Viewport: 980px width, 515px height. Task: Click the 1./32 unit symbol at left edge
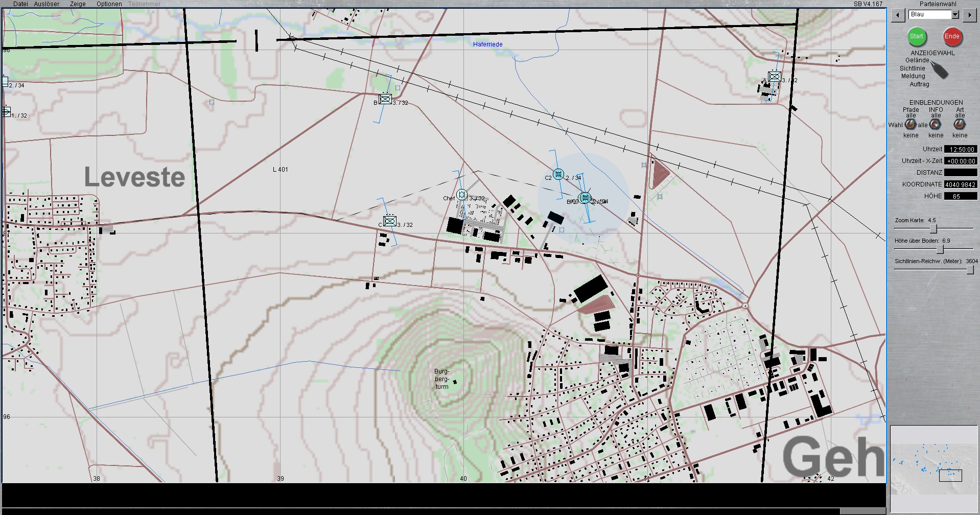pos(6,112)
